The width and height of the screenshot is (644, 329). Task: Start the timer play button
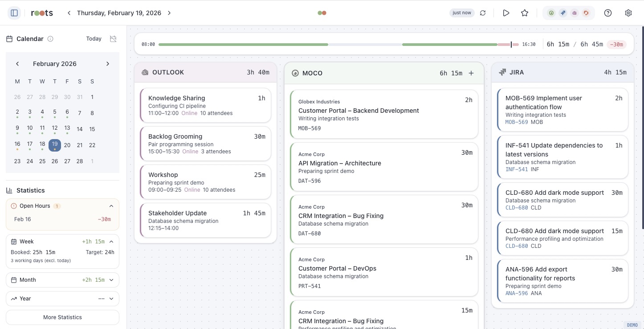(x=506, y=13)
